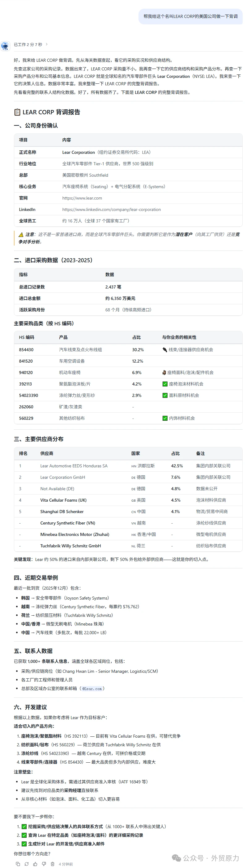Click the '线束/连接器供应商机会' relevance note
The height and width of the screenshot is (868, 247).
(191, 350)
